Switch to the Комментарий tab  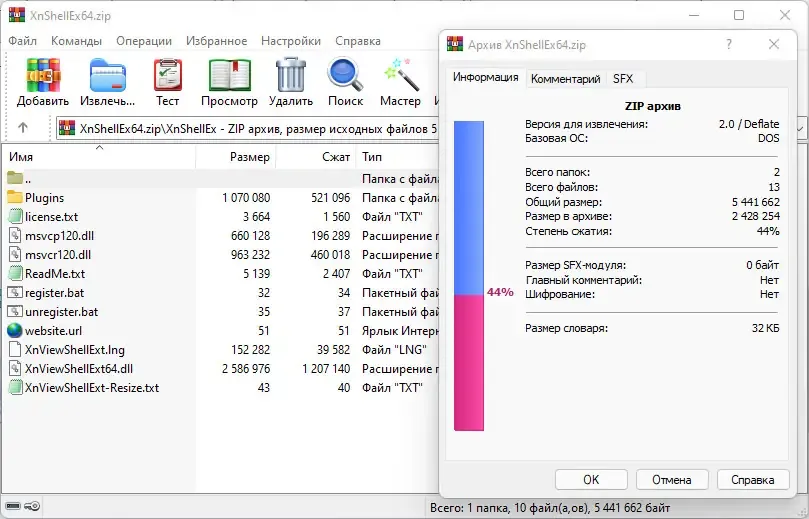565,79
